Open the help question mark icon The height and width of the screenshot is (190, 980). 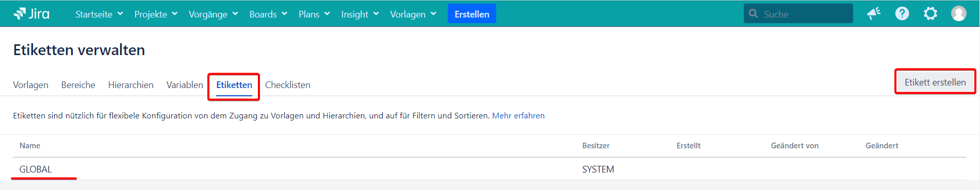[x=902, y=13]
